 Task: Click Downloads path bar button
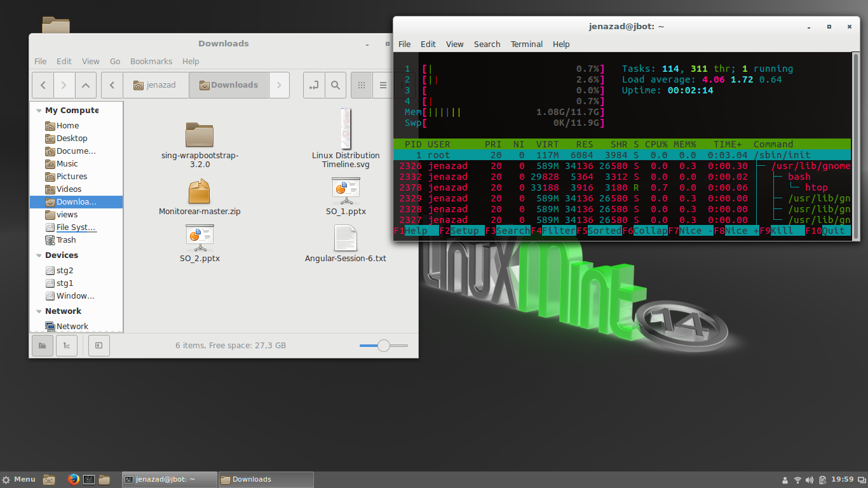(228, 85)
